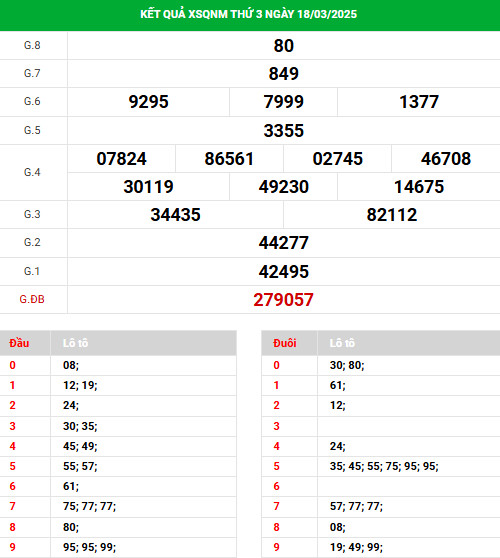Select the G.7 result 849
This screenshot has width=500, height=558.
click(284, 74)
